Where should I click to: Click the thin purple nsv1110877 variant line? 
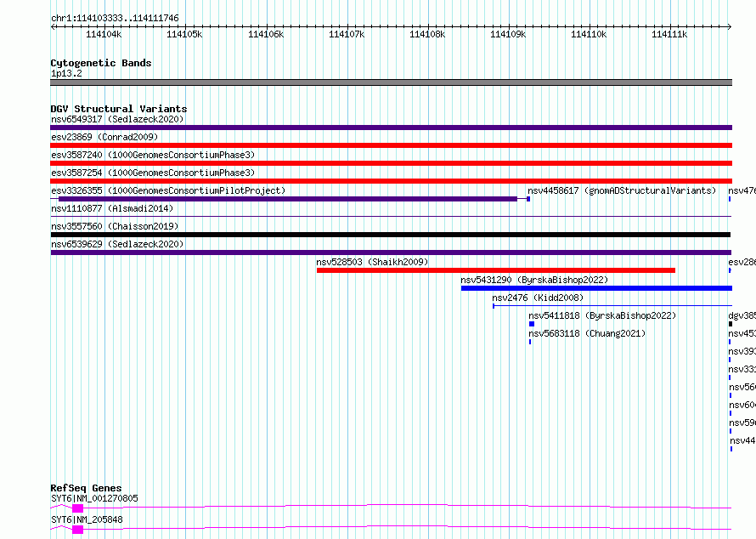[x=391, y=217]
